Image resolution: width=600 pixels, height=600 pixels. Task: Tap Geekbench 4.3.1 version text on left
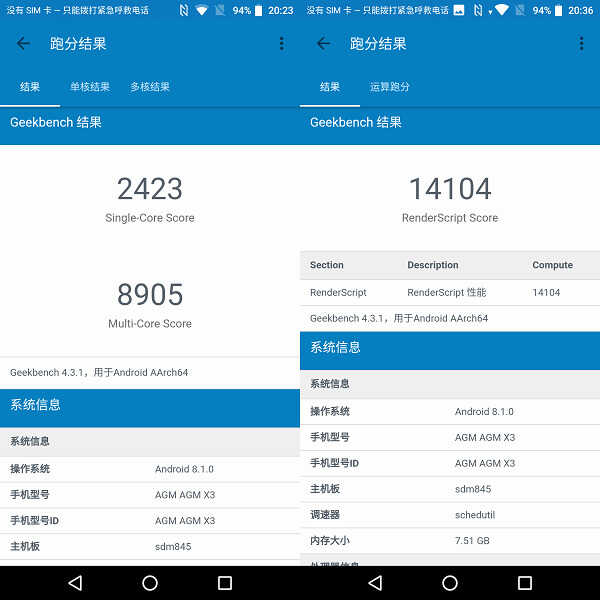click(x=99, y=372)
